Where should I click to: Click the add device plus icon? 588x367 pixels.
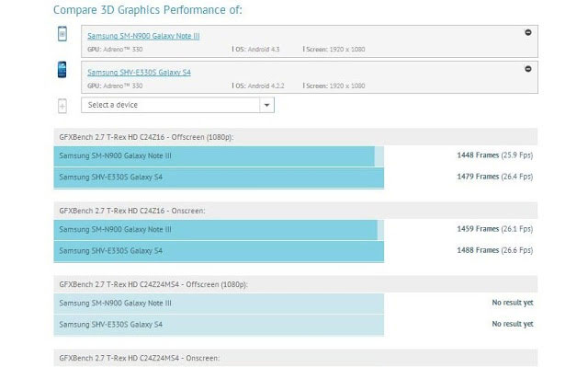pyautogui.click(x=62, y=106)
